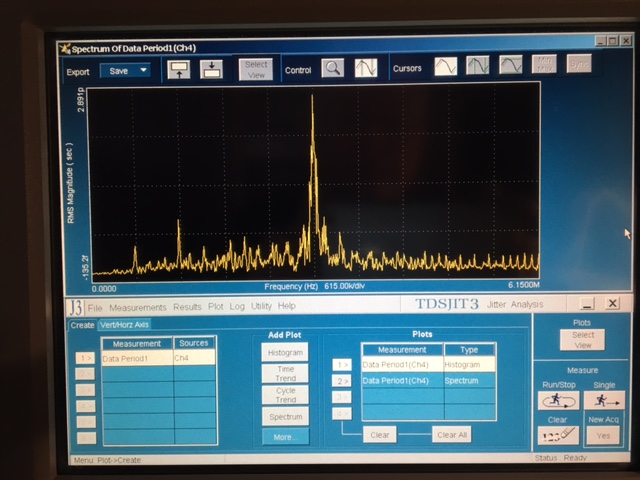Image resolution: width=640 pixels, height=480 pixels.
Task: Take a Single acquisition with the runner icon
Action: [604, 400]
